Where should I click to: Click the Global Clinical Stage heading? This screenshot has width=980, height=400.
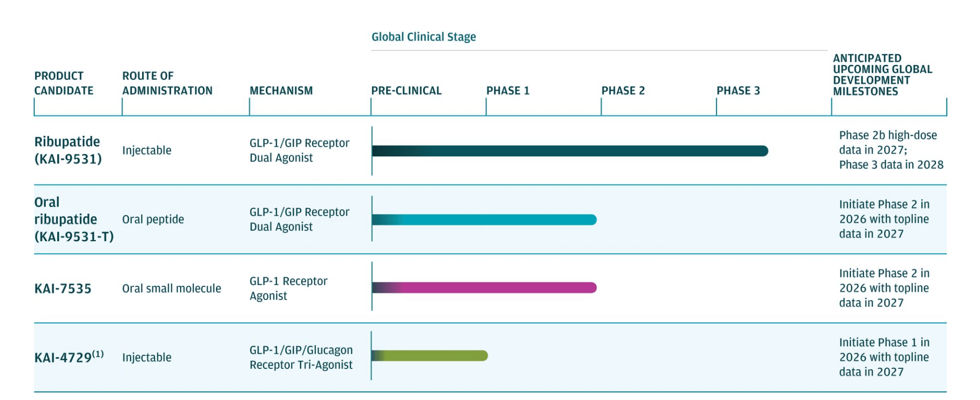(423, 37)
